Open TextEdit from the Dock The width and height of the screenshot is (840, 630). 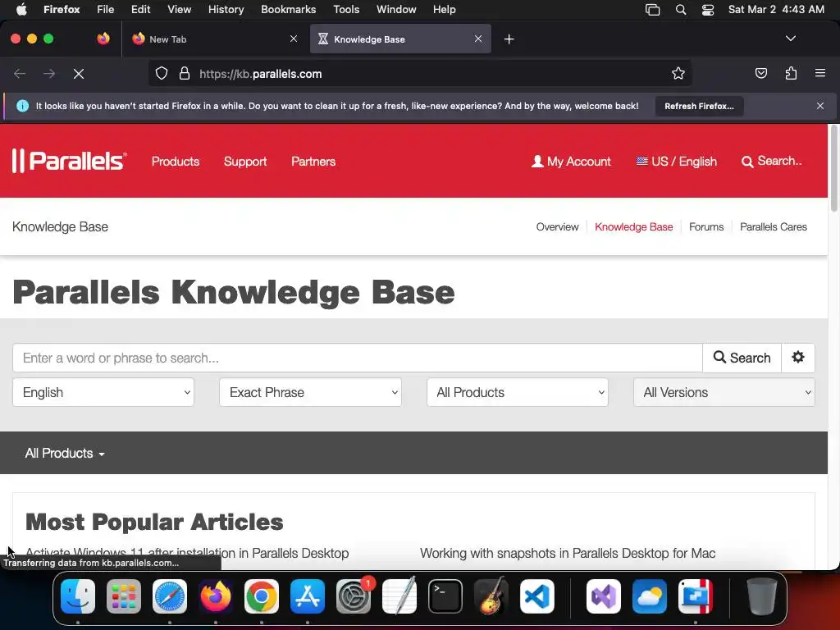(x=399, y=596)
